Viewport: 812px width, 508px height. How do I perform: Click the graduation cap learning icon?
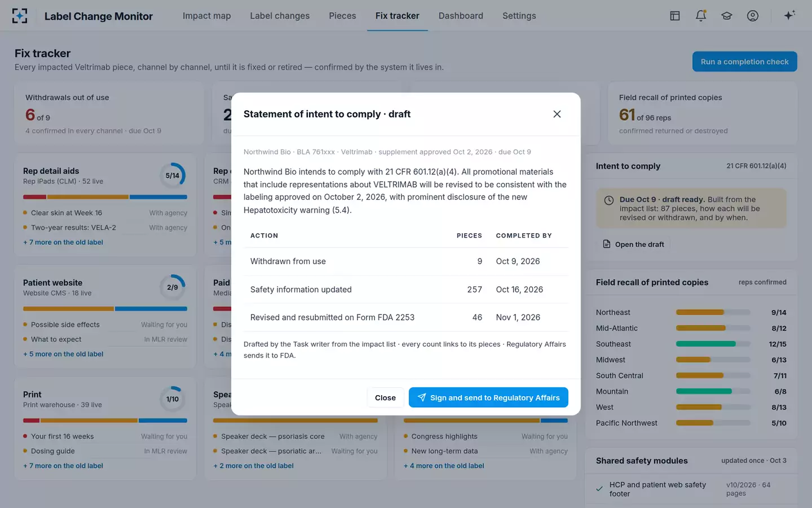pyautogui.click(x=727, y=16)
